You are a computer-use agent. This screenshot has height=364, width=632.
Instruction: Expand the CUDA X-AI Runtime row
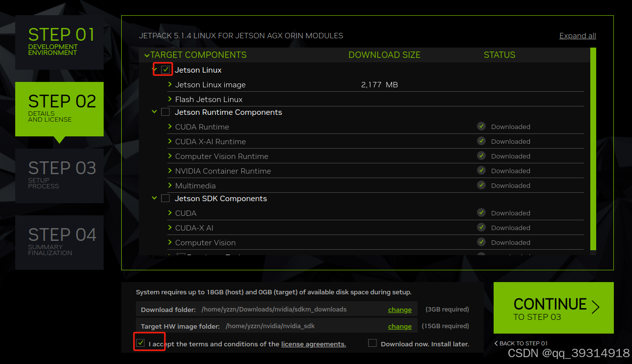click(x=170, y=141)
